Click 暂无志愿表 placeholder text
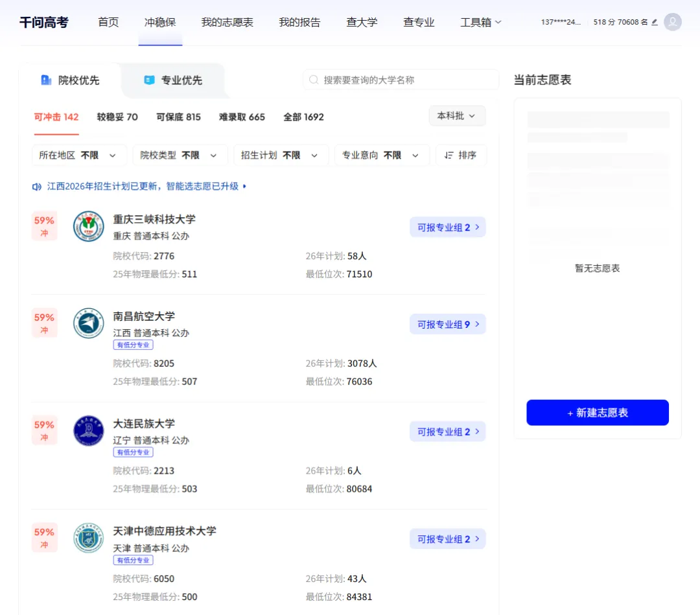Image resolution: width=700 pixels, height=615 pixels. click(598, 268)
